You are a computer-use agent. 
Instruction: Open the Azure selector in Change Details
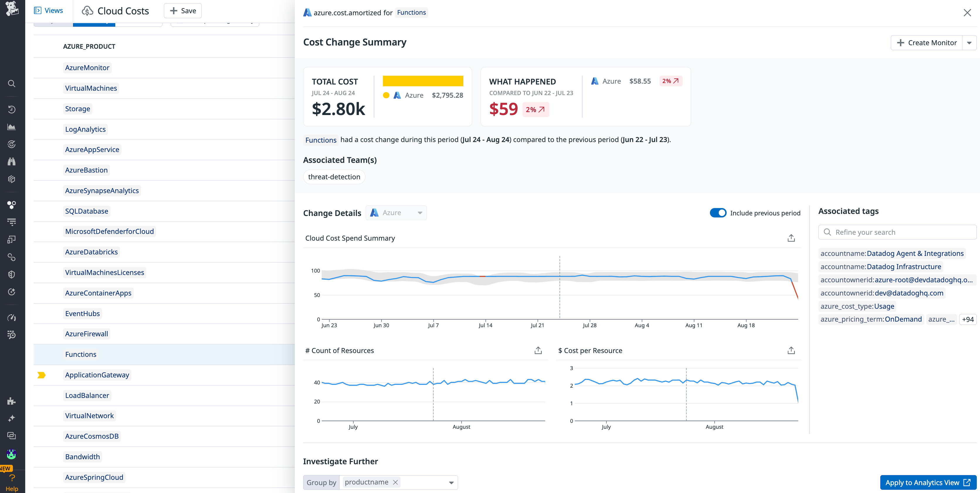[396, 212]
